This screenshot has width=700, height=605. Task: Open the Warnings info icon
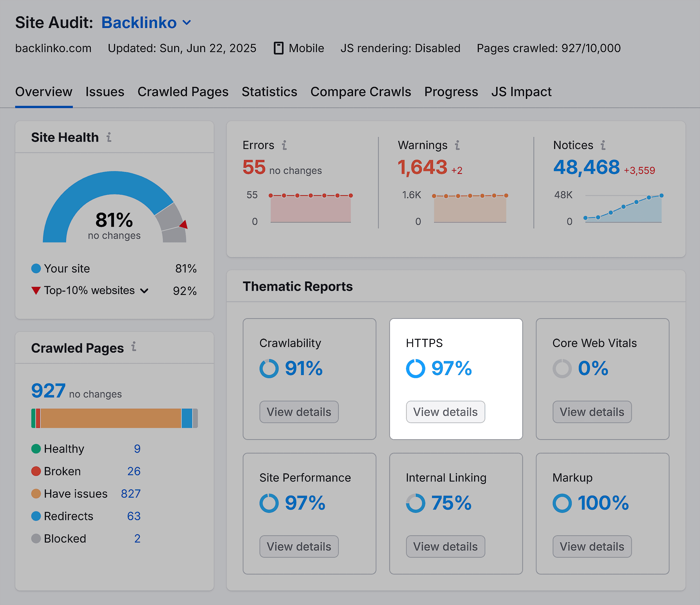click(458, 145)
